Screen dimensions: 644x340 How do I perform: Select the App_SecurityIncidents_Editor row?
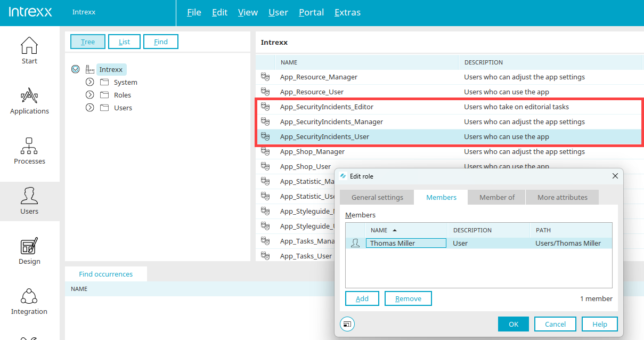click(450, 107)
